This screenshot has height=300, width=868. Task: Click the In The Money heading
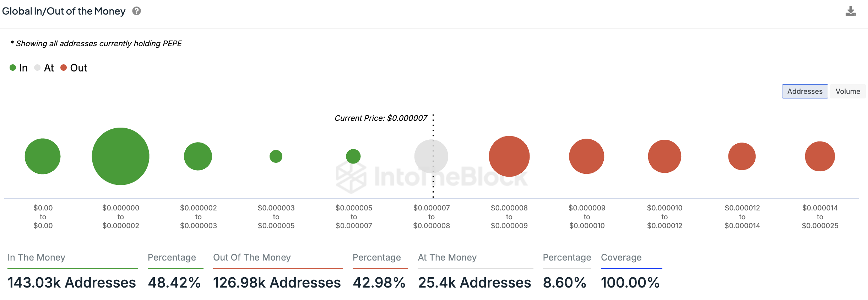pos(36,257)
